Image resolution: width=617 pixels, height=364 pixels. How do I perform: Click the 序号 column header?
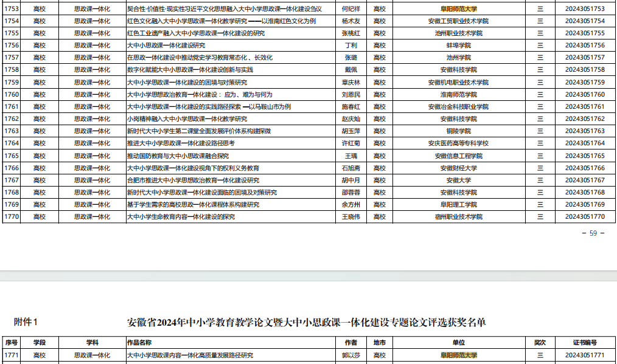point(11,343)
